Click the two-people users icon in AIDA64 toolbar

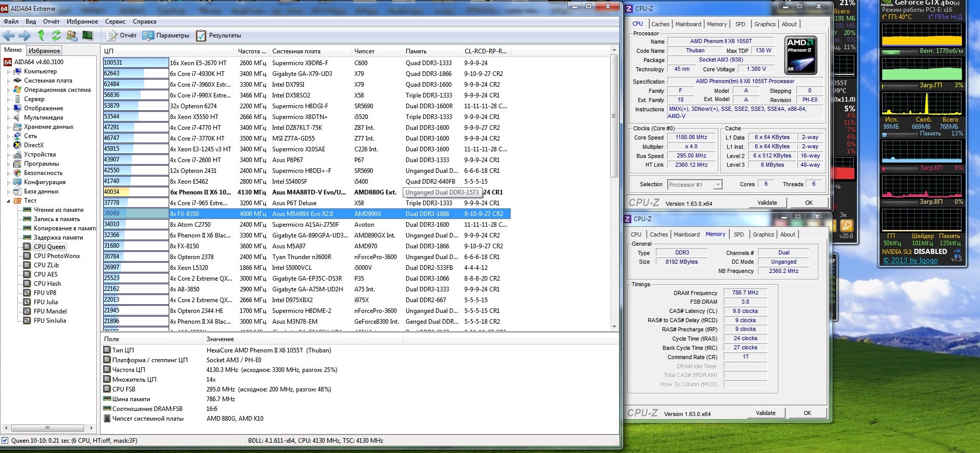pos(72,35)
